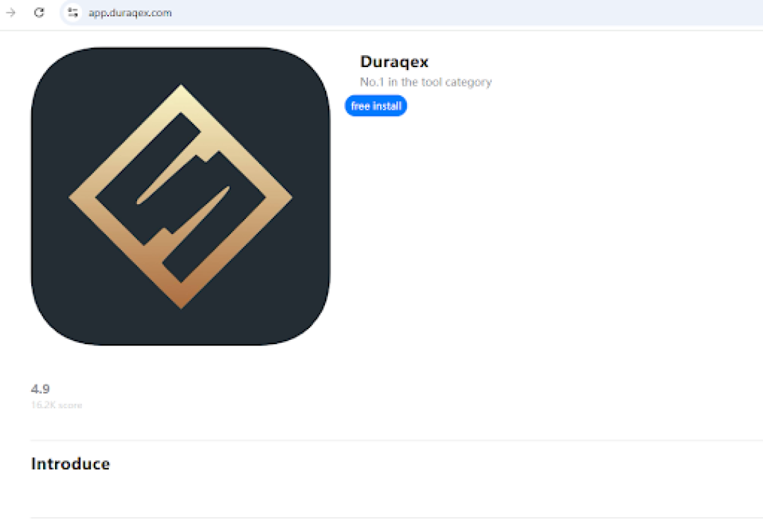
Task: Click the browser forward arrow
Action: pyautogui.click(x=11, y=13)
